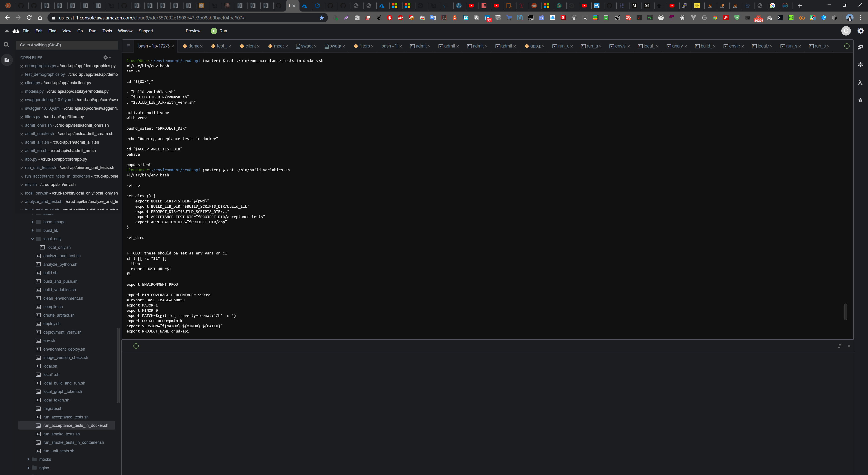Select analyze_and_test.sh in file tree
Viewport: 868px width, 475px height.
point(62,256)
